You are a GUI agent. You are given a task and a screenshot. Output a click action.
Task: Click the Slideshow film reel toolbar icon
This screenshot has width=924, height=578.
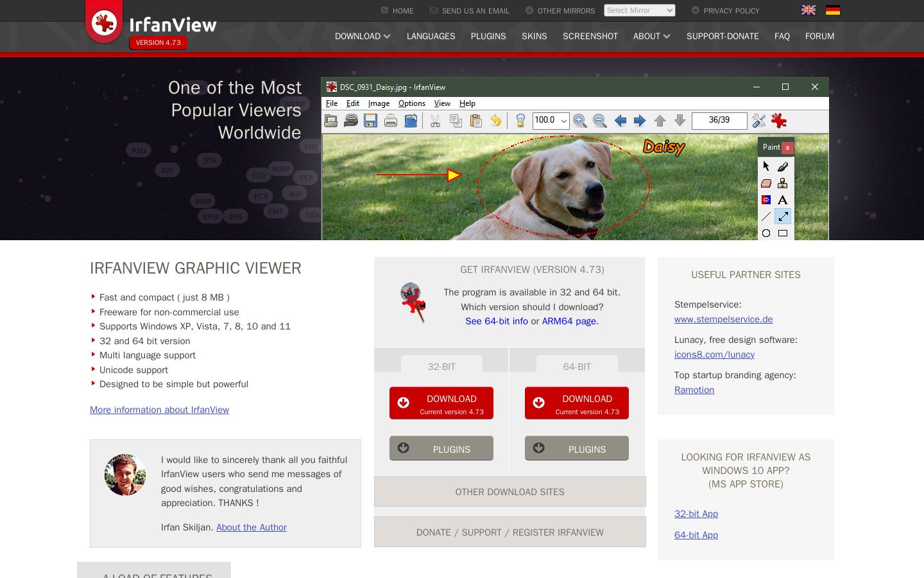point(350,121)
